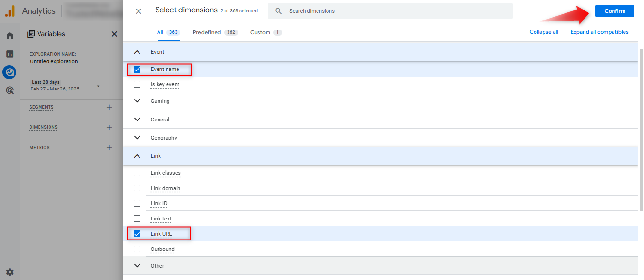
Task: Check the Is key event checkbox
Action: [x=137, y=84]
